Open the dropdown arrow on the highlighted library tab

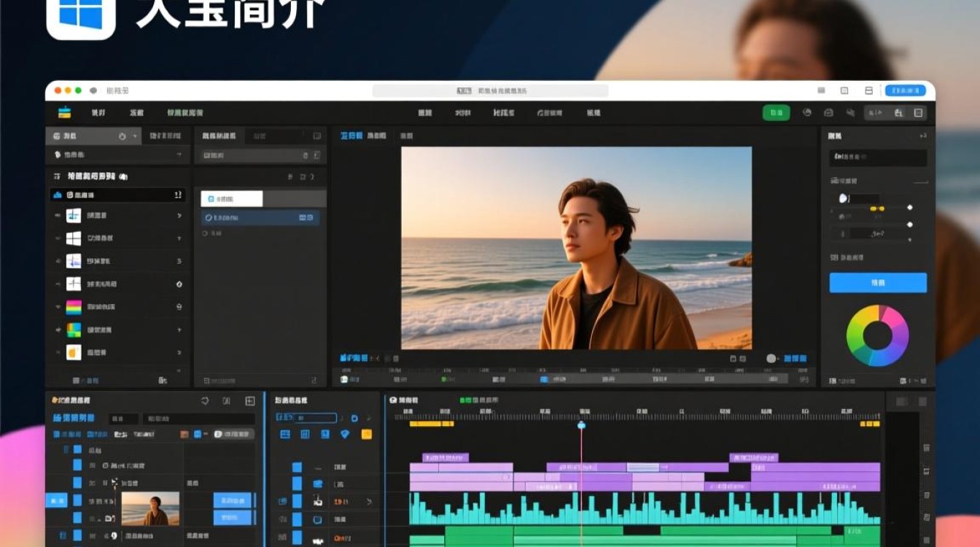[134, 136]
